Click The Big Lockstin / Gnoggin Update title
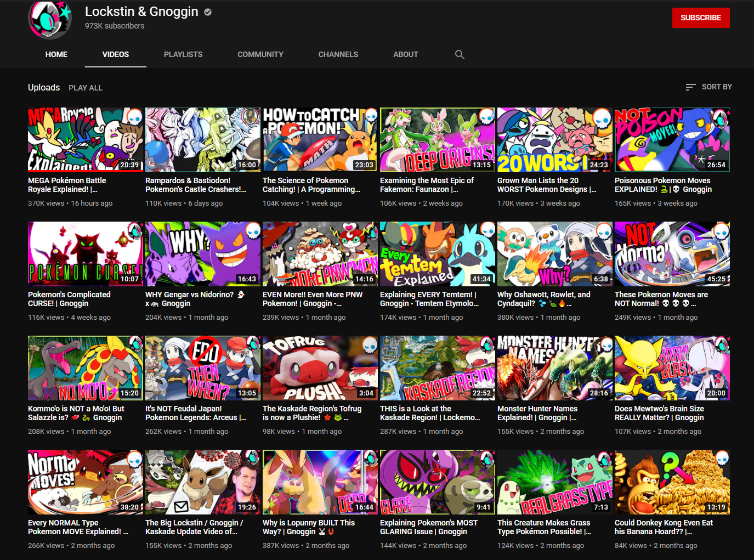754x560 pixels. tap(194, 527)
